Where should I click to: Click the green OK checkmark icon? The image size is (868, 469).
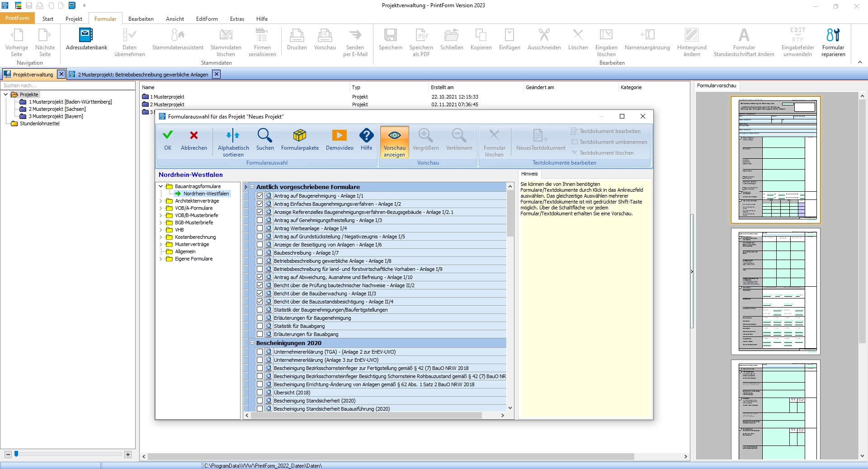pos(168,136)
